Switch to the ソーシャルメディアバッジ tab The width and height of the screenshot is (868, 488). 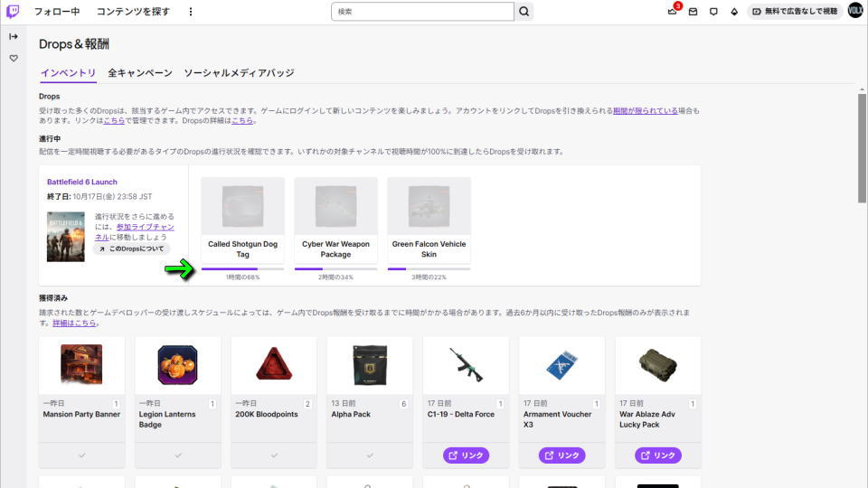point(239,72)
